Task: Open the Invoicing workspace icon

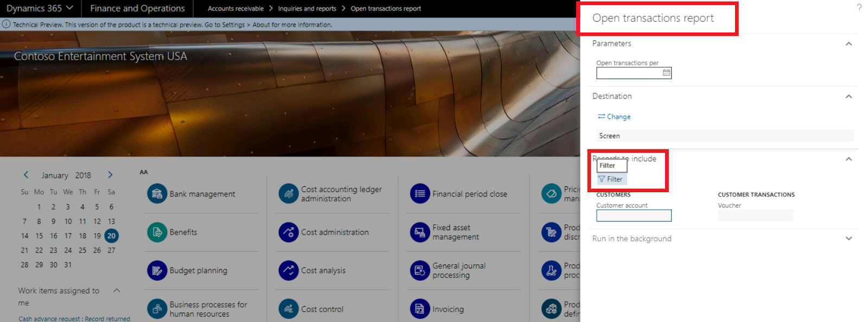Action: (x=420, y=309)
